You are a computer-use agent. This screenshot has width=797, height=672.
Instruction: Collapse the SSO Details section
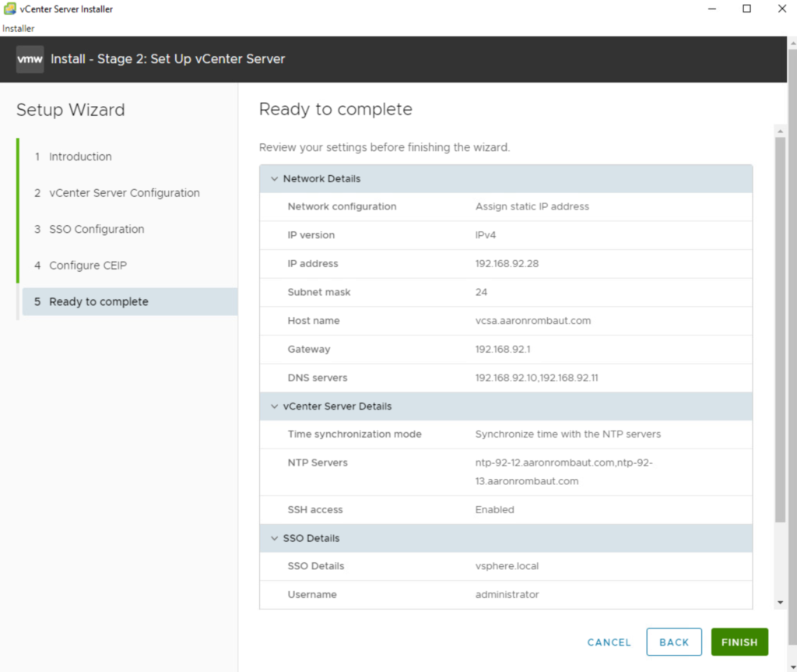(x=274, y=539)
